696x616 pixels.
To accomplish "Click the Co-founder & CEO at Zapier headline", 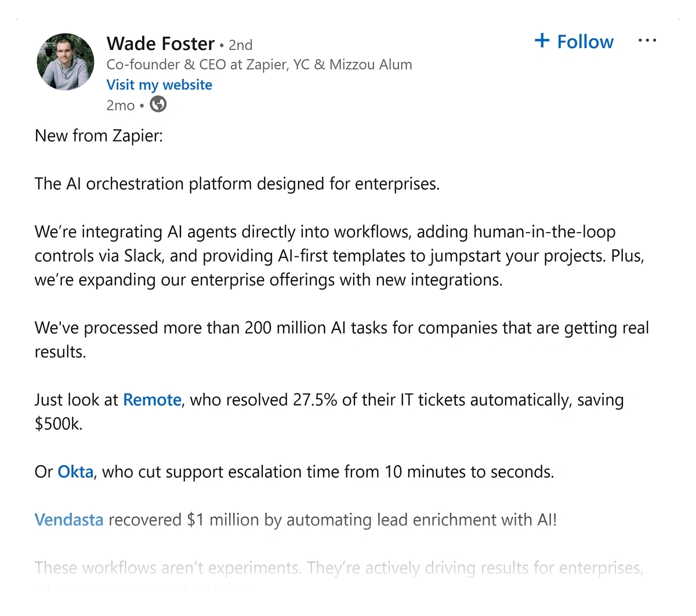I will pyautogui.click(x=259, y=64).
